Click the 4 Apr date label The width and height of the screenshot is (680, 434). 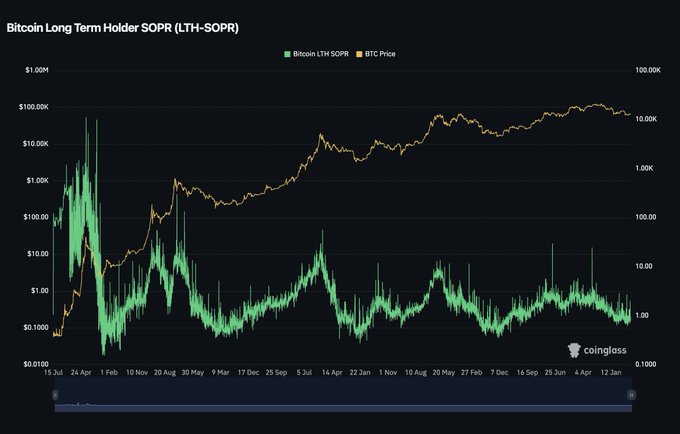[x=583, y=372]
